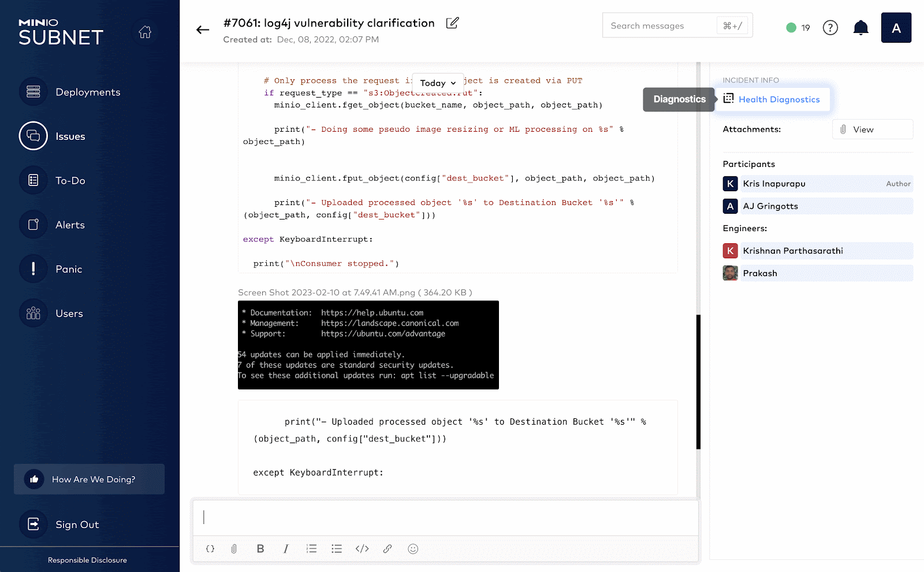Select the Issues icon in the sidebar
This screenshot has height=572, width=924.
coord(33,136)
